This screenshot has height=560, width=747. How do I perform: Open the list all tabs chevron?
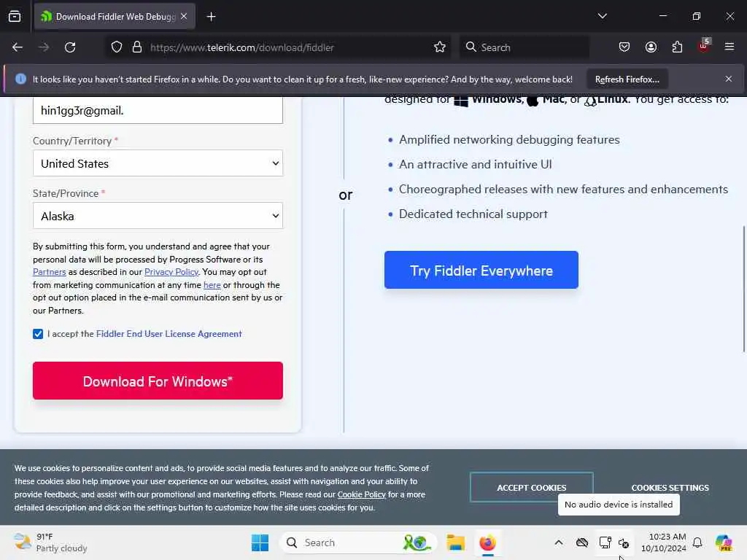602,16
